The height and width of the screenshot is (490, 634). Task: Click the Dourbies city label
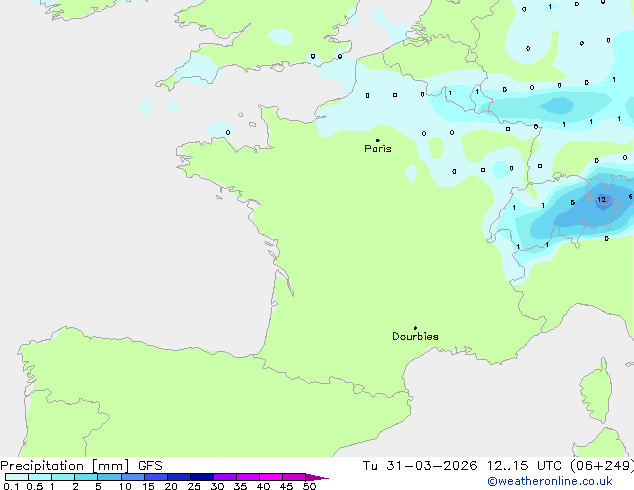415,336
